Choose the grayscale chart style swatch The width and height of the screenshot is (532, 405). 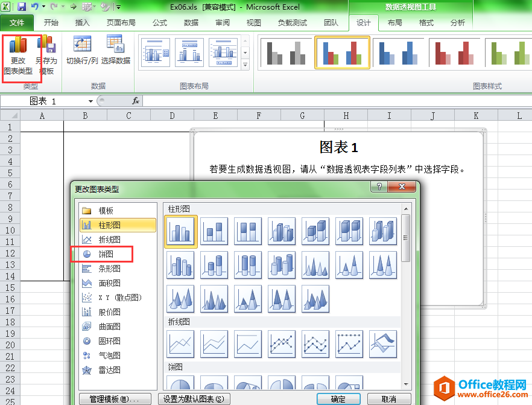(x=286, y=53)
